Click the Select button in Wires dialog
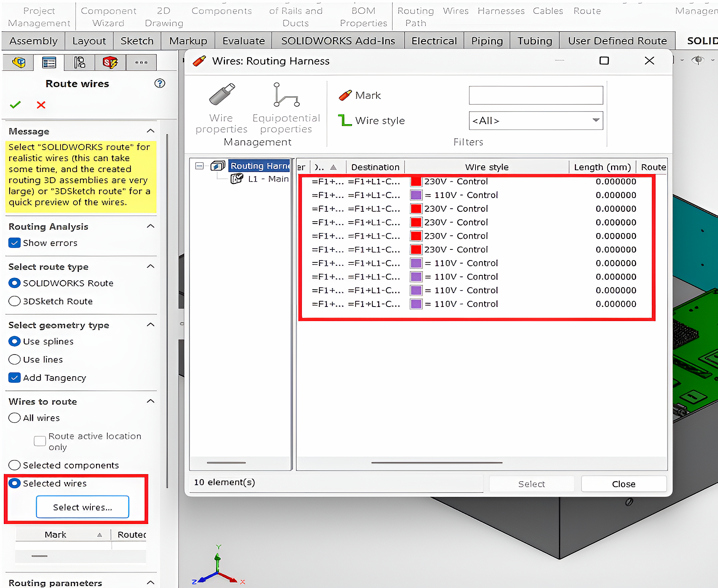This screenshot has width=718, height=588. (x=531, y=484)
